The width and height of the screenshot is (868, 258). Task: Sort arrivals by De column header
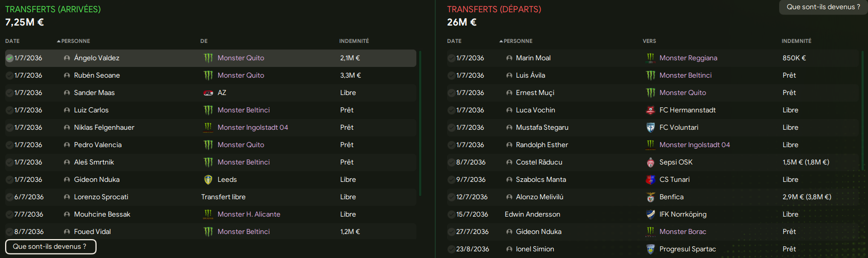(x=204, y=41)
